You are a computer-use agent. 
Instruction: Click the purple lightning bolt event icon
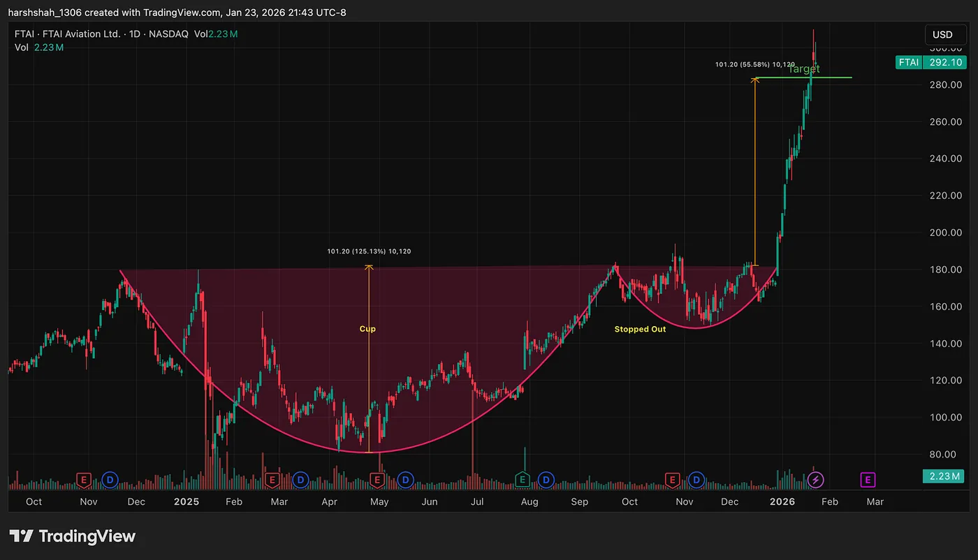pyautogui.click(x=816, y=480)
